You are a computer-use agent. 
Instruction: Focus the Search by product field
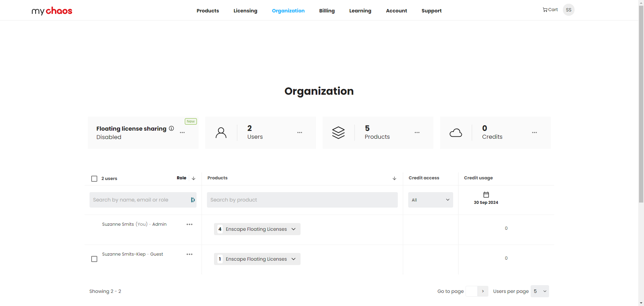[302, 200]
